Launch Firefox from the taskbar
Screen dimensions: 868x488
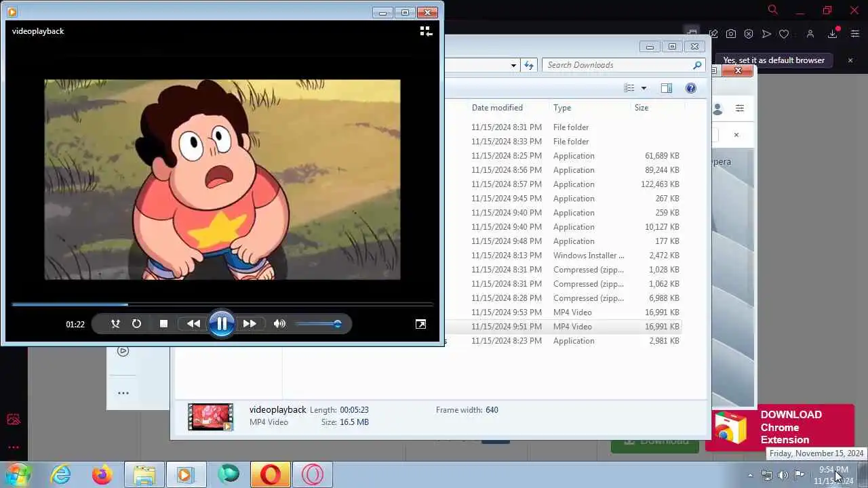[x=102, y=474]
